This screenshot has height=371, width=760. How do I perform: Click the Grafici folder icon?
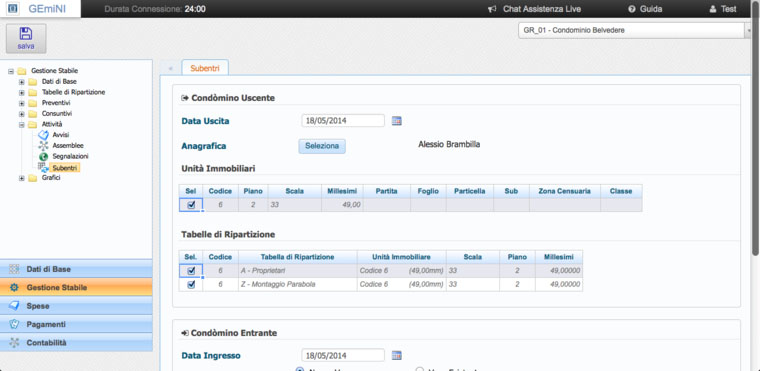(x=32, y=178)
